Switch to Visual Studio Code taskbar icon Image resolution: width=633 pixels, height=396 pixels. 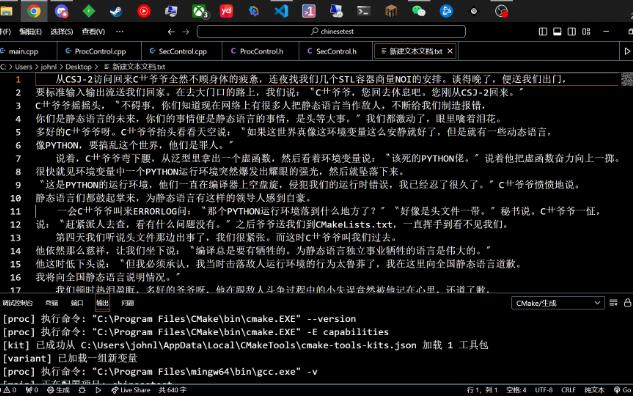(x=281, y=11)
